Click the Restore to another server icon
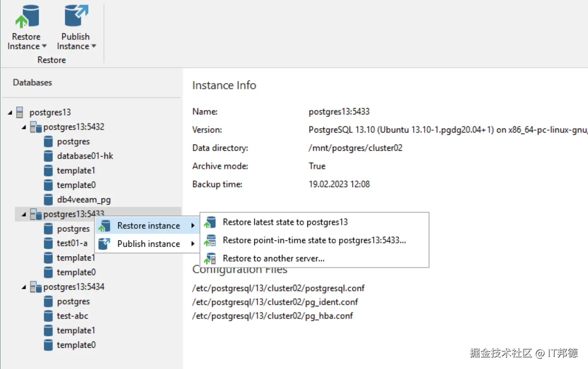588x369 pixels. (210, 259)
